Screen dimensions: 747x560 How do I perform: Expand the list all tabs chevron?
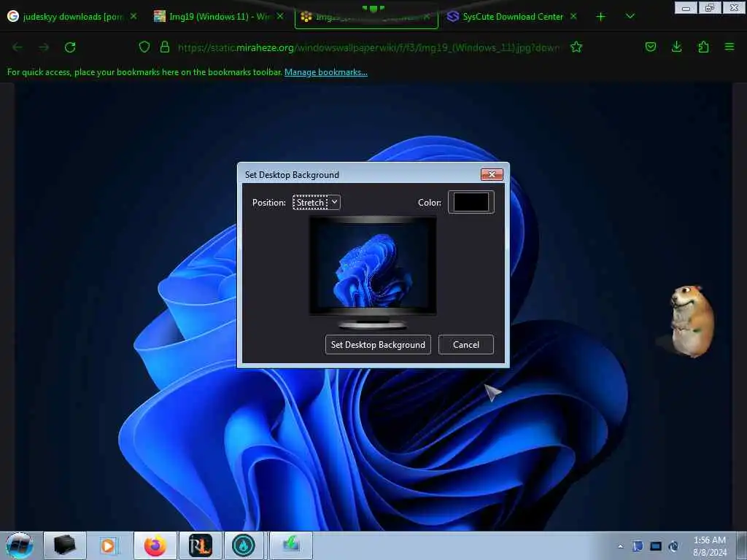(630, 17)
